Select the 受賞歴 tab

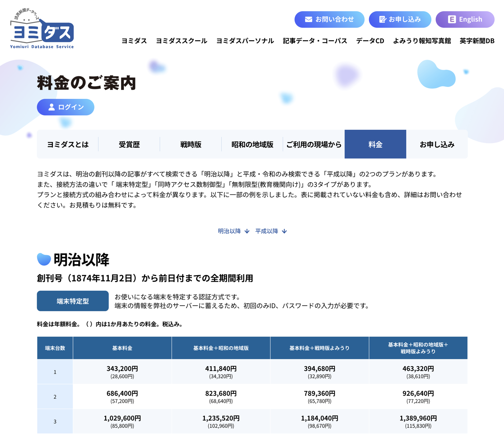(x=129, y=144)
